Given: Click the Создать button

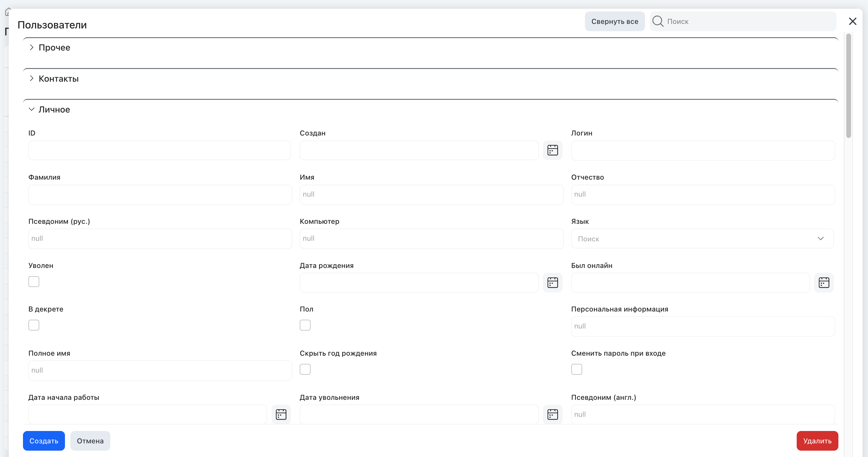Looking at the screenshot, I should (x=44, y=441).
